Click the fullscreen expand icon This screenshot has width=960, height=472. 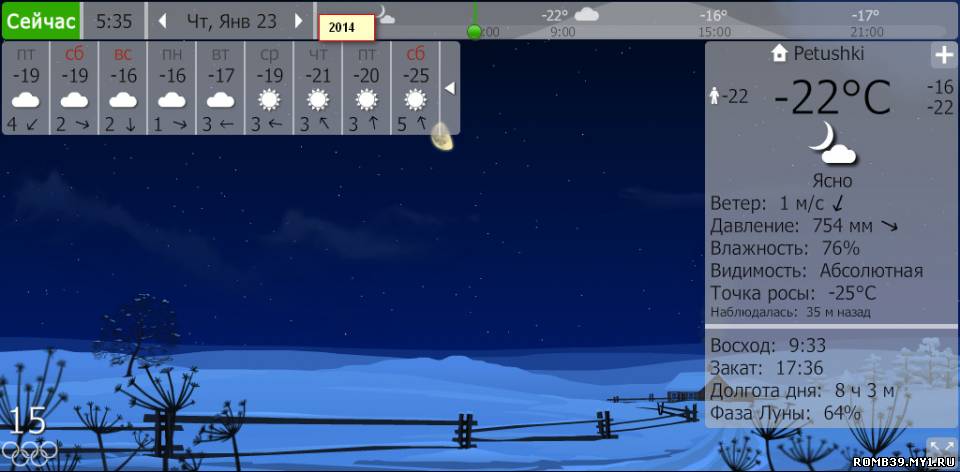[940, 449]
